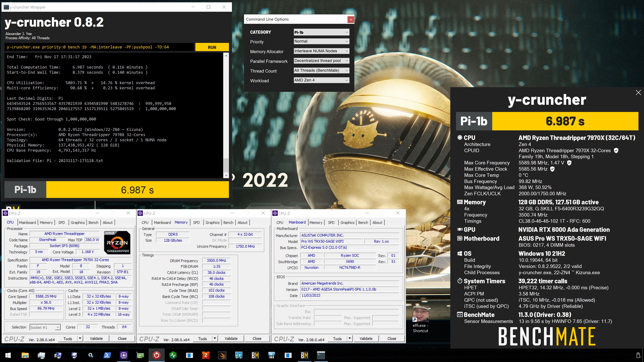Click the orange Z chip taskbar icon
644x362 pixels.
206,355
